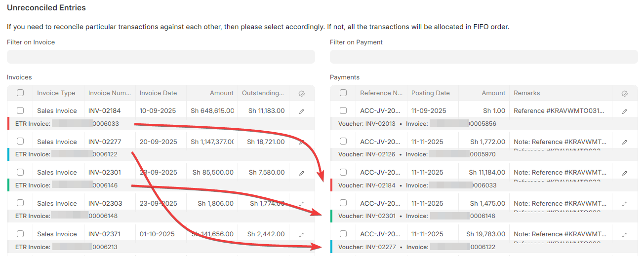Open Payments table column settings gear
The height and width of the screenshot is (256, 644).
click(625, 93)
